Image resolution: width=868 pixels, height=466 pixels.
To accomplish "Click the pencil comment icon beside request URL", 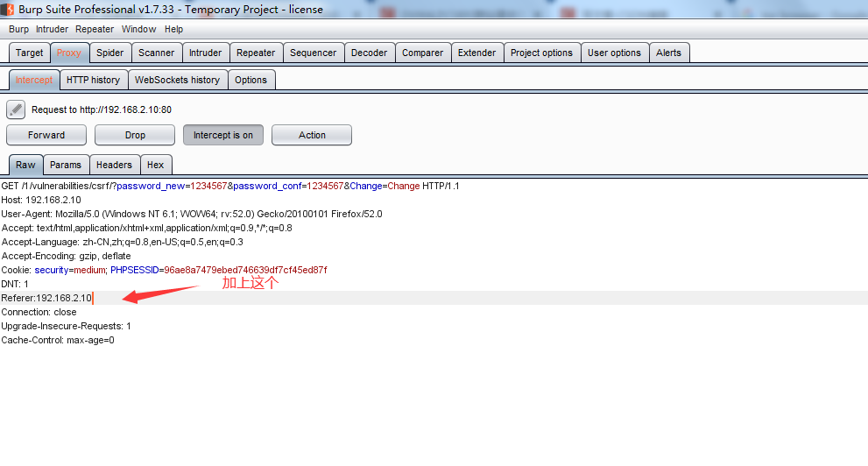I will coord(16,109).
